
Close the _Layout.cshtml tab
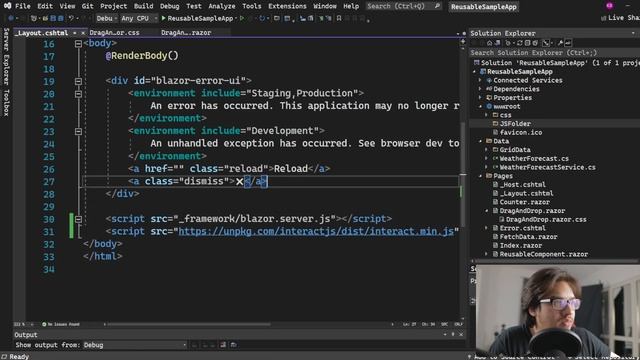click(x=83, y=33)
